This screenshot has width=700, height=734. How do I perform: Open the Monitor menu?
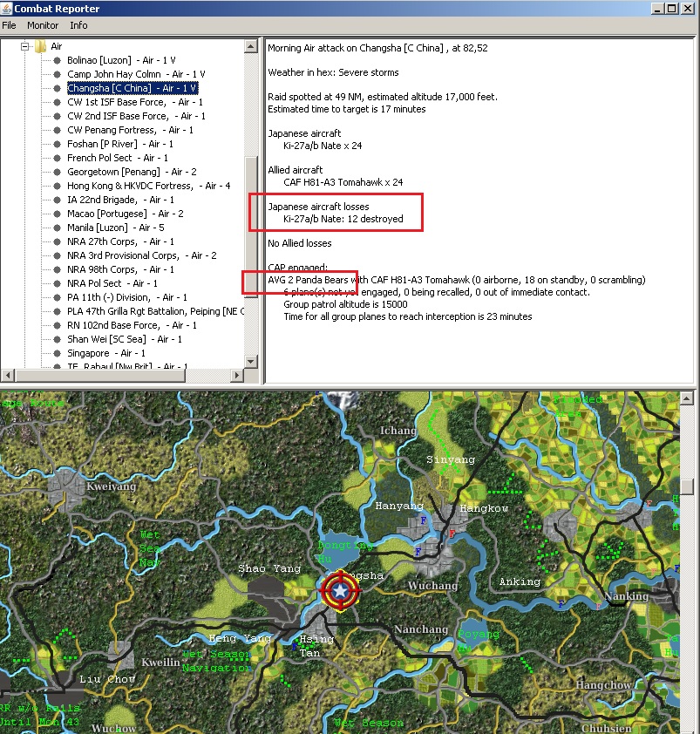coord(43,25)
